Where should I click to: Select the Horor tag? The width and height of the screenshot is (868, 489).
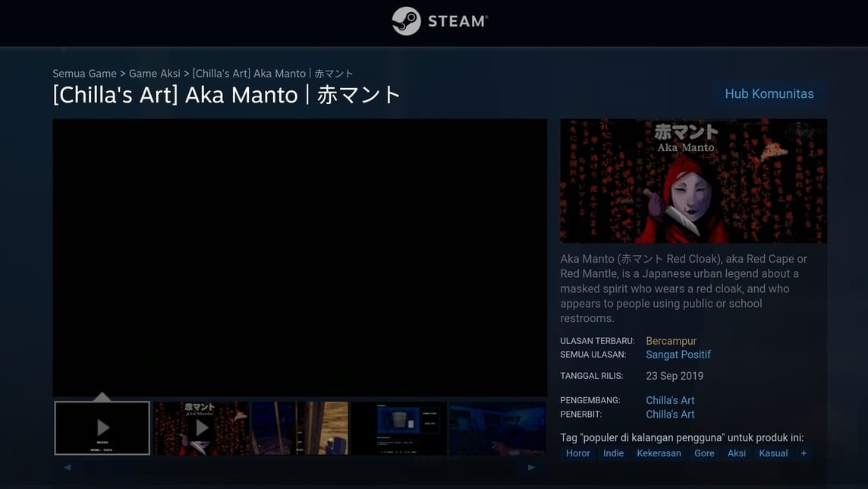click(x=577, y=453)
